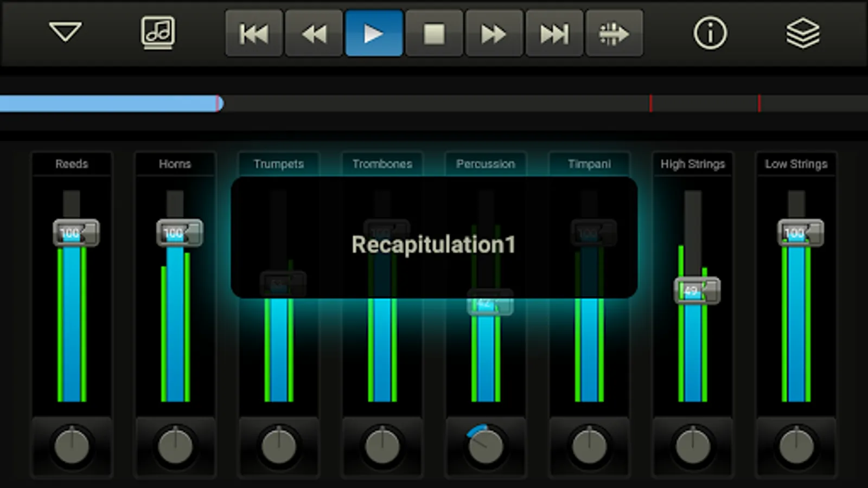This screenshot has width=868, height=488.
Task: Click the rewind button
Action: [314, 34]
